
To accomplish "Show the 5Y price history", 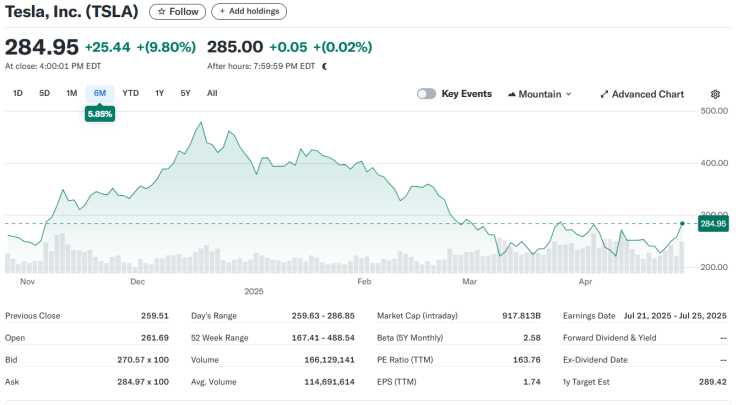I will point(185,93).
